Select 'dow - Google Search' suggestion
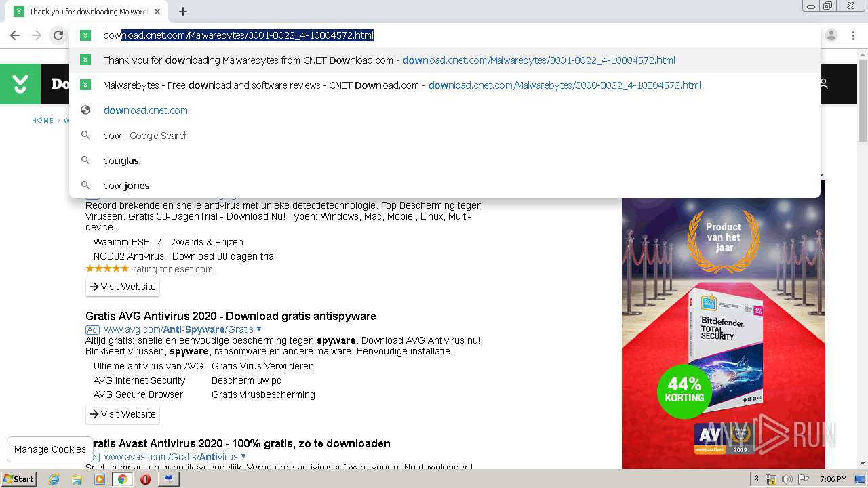Viewport: 868px width, 488px height. (445, 136)
